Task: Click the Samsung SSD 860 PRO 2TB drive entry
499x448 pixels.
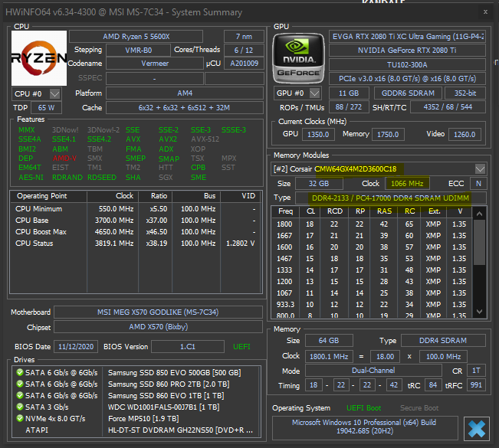Action: click(169, 384)
